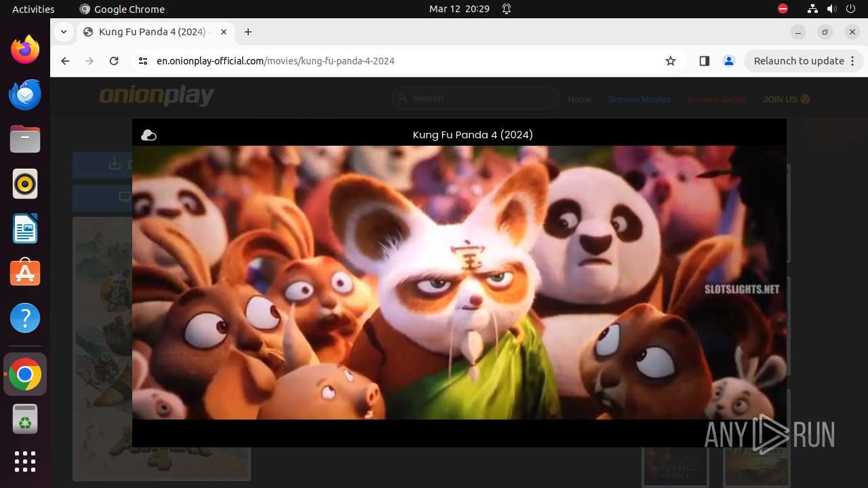868x488 pixels.
Task: Launch Thunderbird mail from the dock
Action: point(25,94)
